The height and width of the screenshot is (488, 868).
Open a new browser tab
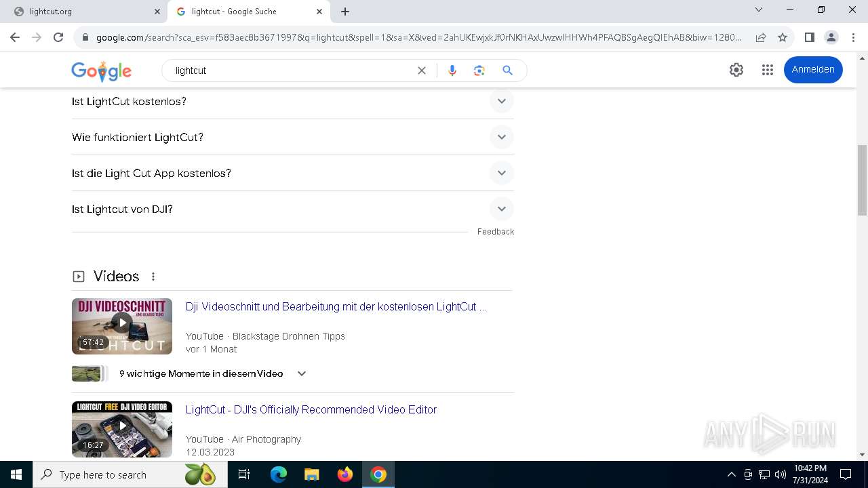click(345, 12)
